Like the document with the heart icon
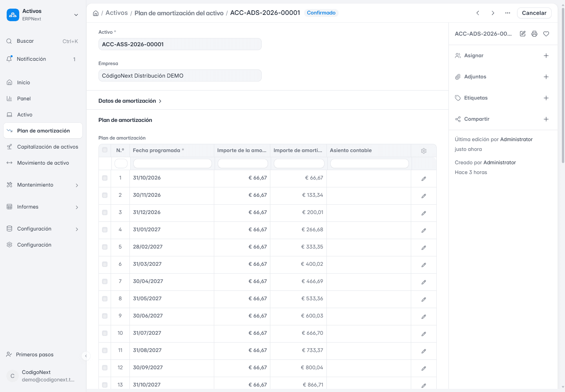 pyautogui.click(x=546, y=34)
